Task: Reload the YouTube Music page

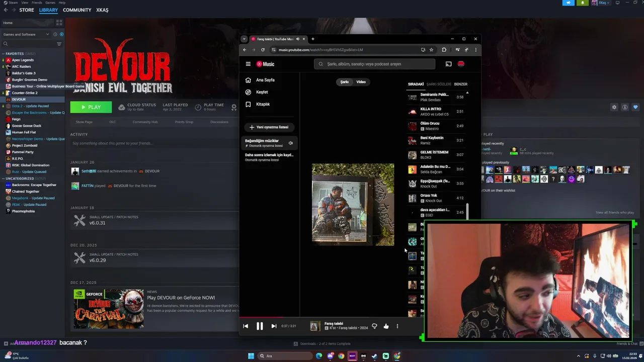Action: (263, 50)
